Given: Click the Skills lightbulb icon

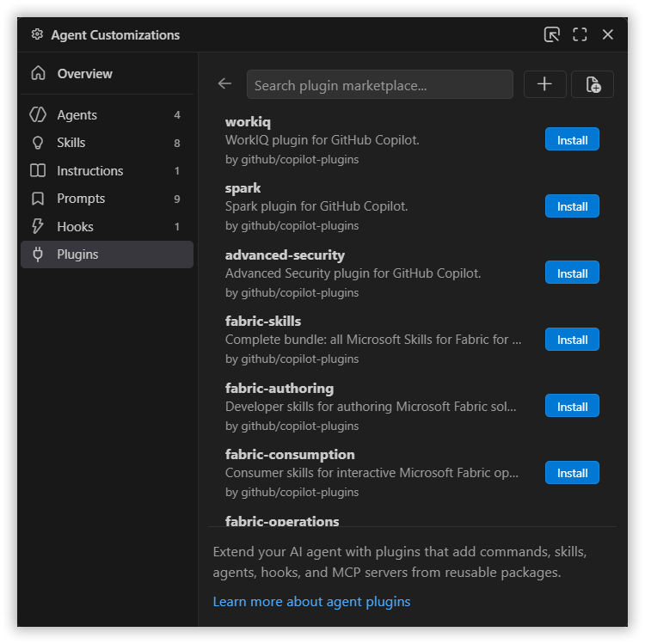Looking at the screenshot, I should (38, 143).
